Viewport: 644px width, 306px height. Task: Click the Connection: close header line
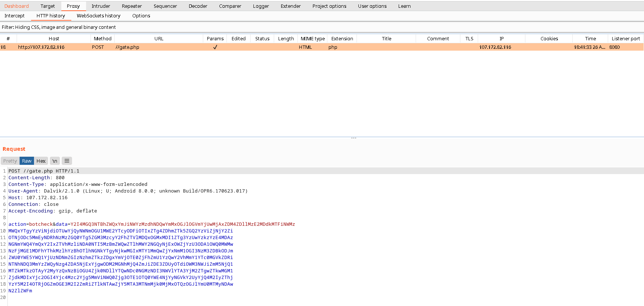(34, 204)
